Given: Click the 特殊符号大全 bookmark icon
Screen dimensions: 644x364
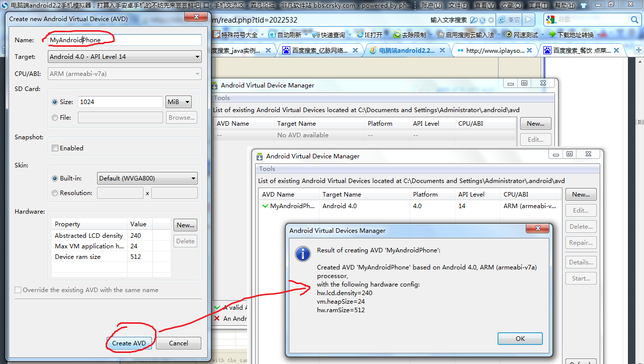Looking at the screenshot, I should tap(217, 35).
